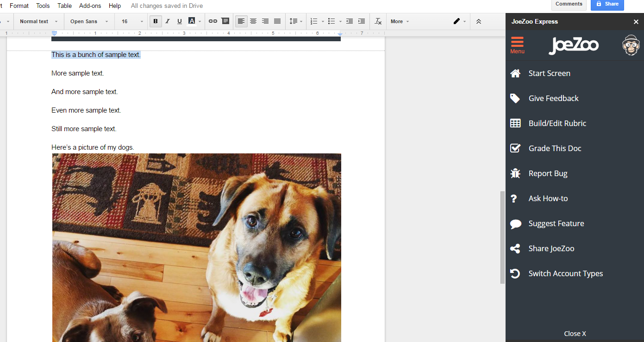Open bulleted list style options arrow
Screen dimensions: 644x342
pos(340,21)
